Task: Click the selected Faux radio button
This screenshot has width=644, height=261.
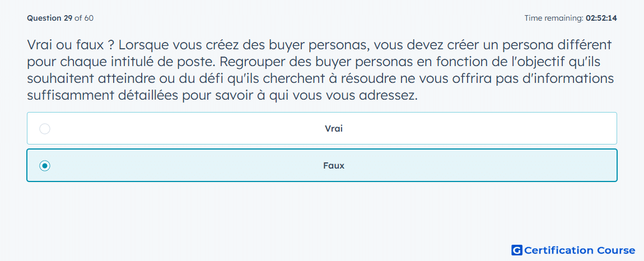Action: [x=45, y=166]
